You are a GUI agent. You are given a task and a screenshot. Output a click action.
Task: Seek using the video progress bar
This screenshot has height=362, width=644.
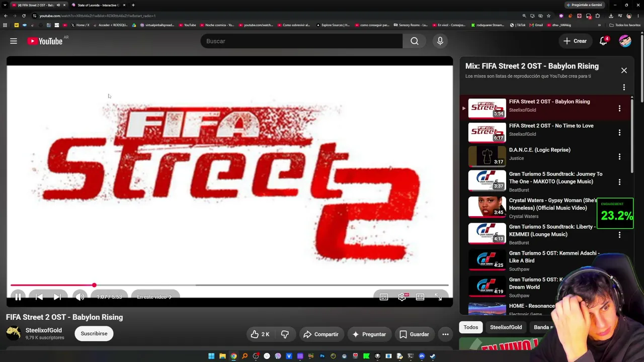click(x=229, y=285)
